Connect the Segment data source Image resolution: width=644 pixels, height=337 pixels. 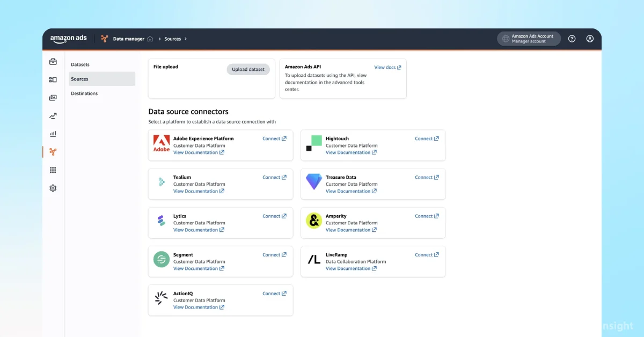pyautogui.click(x=274, y=255)
